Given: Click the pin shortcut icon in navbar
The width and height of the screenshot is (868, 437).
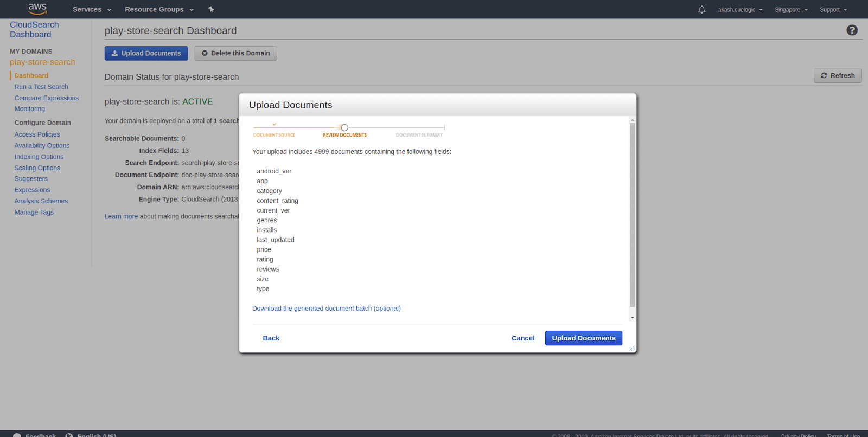Looking at the screenshot, I should (211, 9).
